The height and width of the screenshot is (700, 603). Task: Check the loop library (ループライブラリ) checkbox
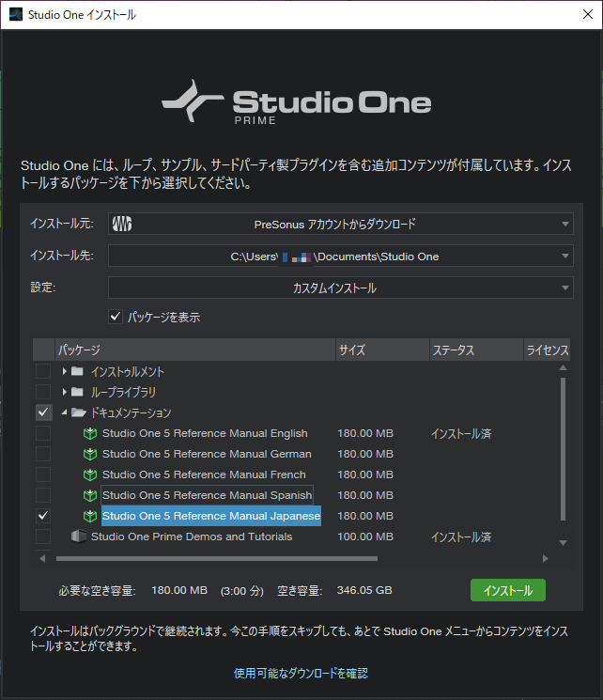[x=43, y=392]
